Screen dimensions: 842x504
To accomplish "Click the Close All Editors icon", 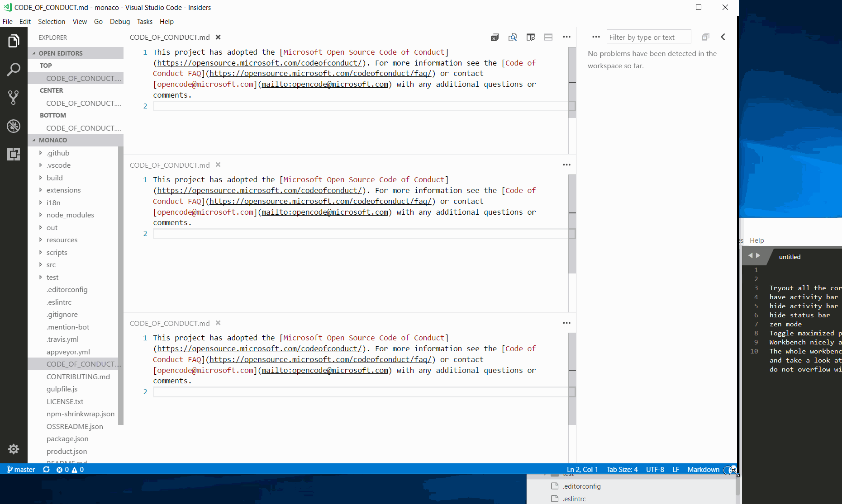I will 495,38.
